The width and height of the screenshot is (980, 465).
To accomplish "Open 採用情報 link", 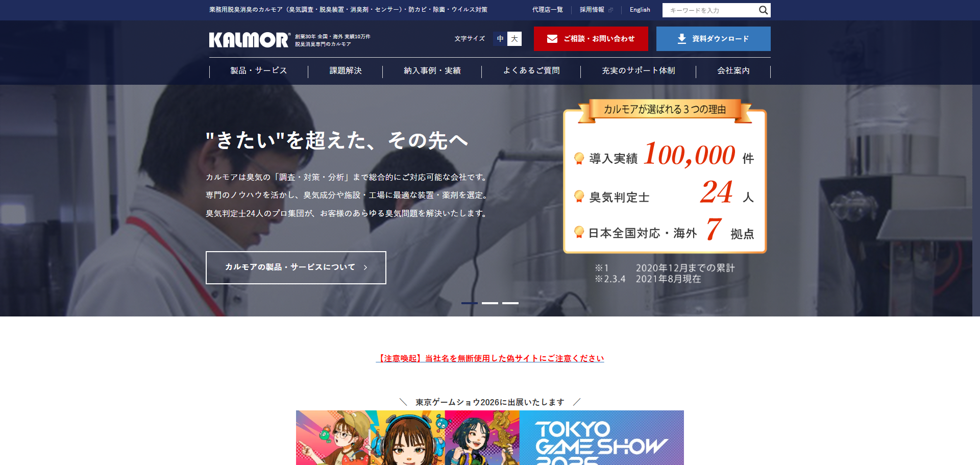I will click(592, 10).
